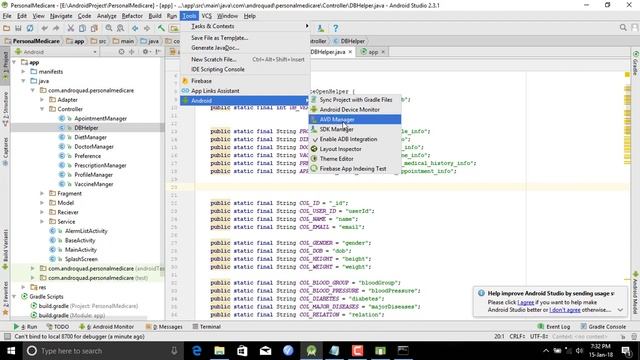This screenshot has height=360, width=640.
Task: Select SplashScreen class in tree
Action: click(x=81, y=259)
